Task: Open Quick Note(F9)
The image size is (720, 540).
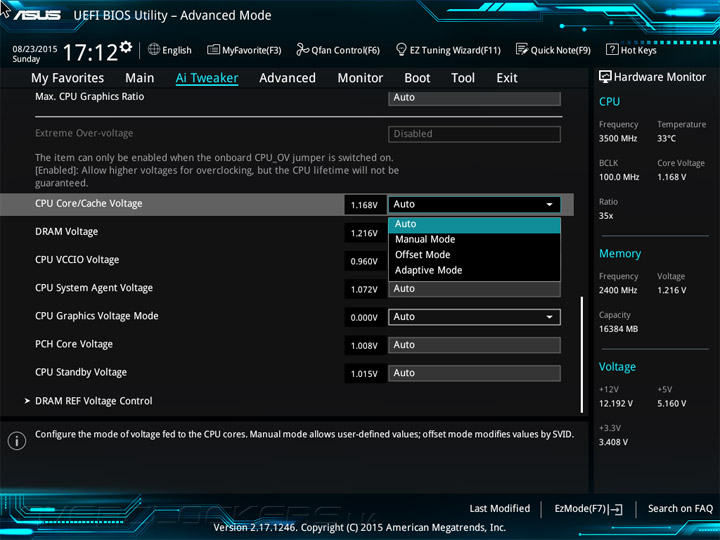Action: coord(553,50)
